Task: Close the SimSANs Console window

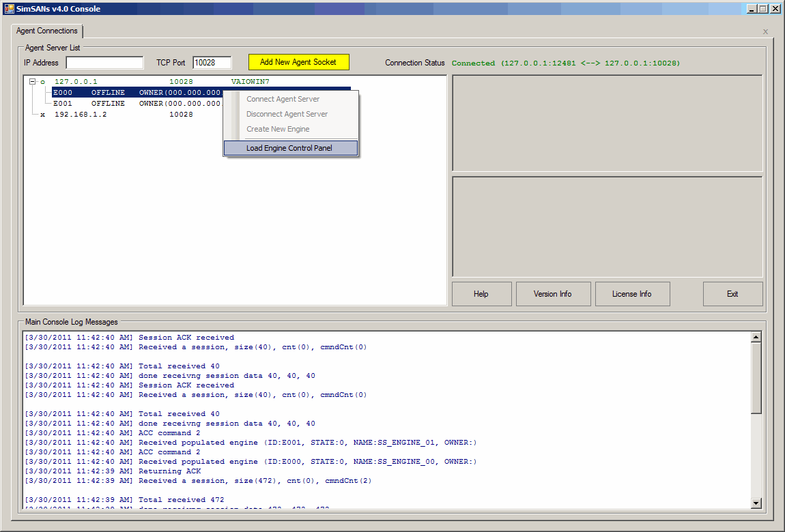Action: click(x=775, y=8)
